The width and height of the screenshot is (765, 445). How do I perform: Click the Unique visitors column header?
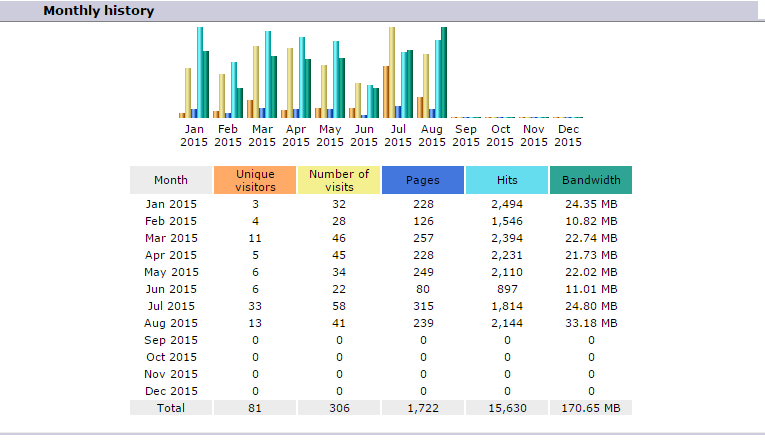coord(255,180)
